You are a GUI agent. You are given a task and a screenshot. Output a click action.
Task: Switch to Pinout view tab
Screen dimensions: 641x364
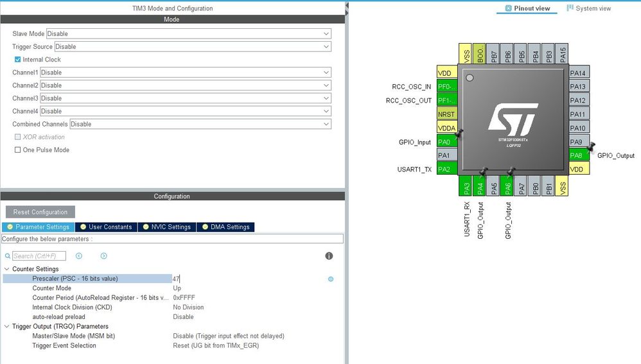[527, 8]
